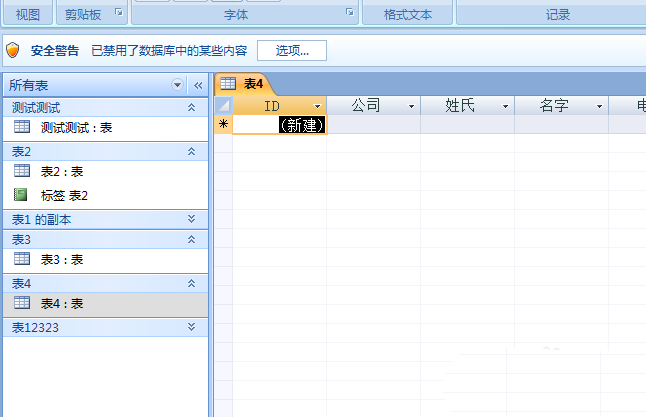Image resolution: width=646 pixels, height=417 pixels.
Task: Open the 字体 group dialog launcher
Action: [350, 12]
